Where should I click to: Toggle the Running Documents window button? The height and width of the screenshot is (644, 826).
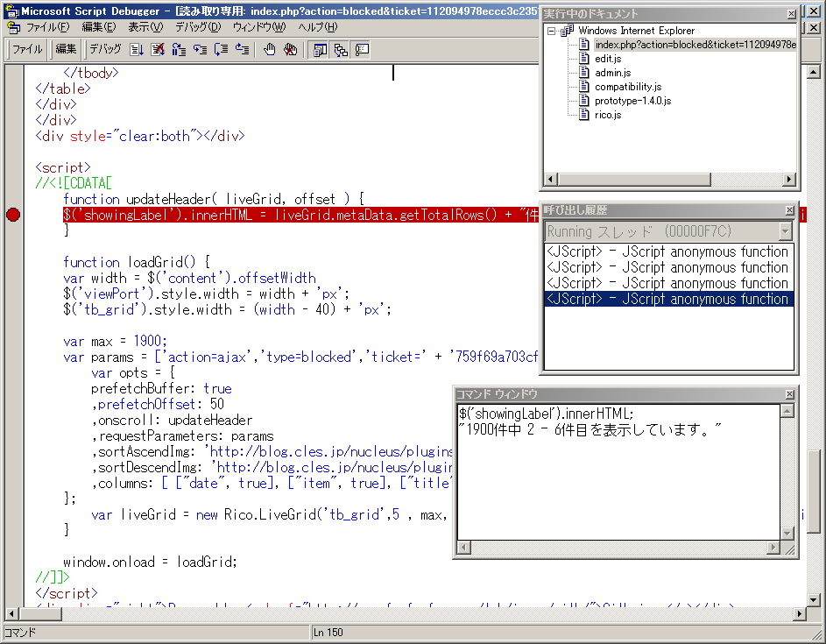tap(320, 49)
